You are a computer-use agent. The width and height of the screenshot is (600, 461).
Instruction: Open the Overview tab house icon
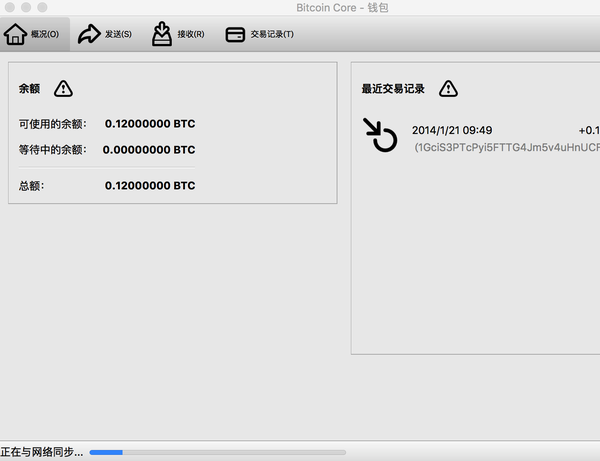15,34
